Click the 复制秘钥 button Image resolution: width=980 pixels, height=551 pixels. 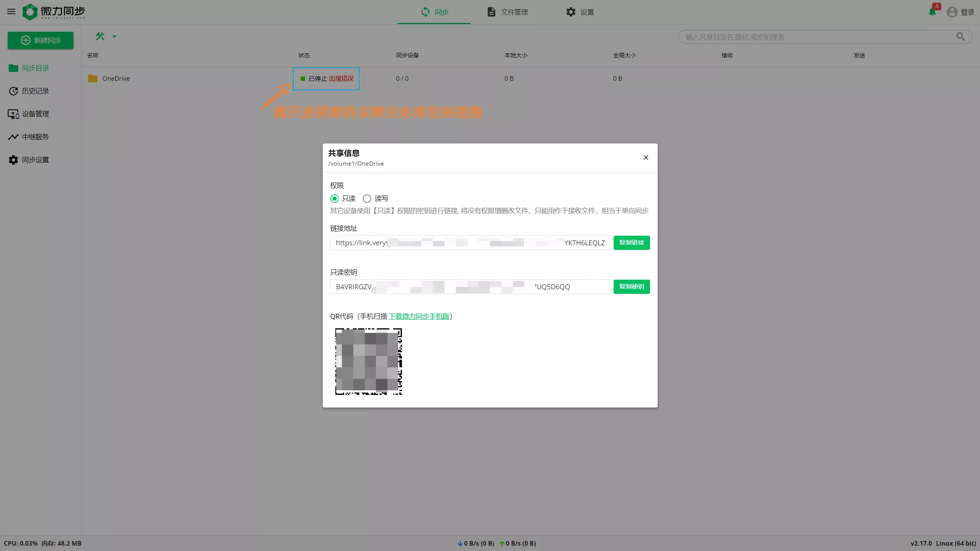point(632,287)
